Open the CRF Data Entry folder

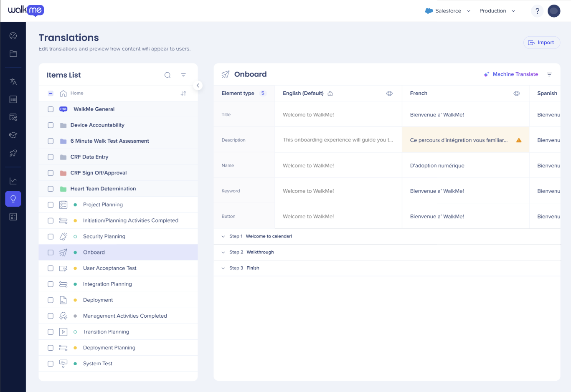(x=89, y=157)
